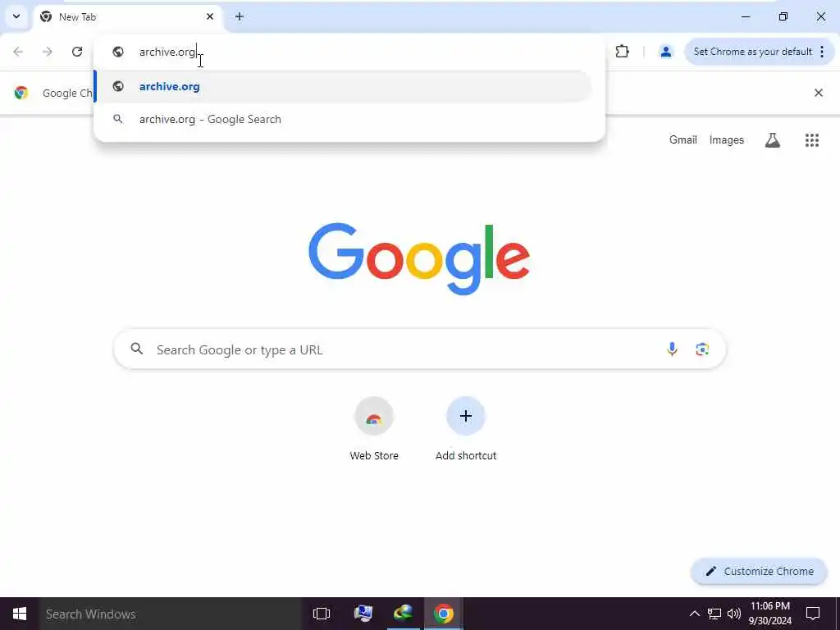Open the Gmail link
Viewport: 840px width, 630px height.
[682, 139]
